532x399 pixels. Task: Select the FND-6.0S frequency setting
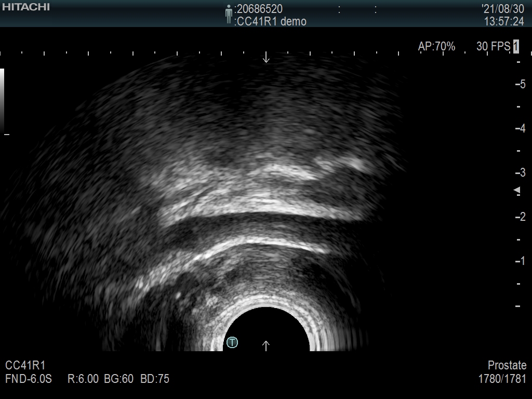(x=29, y=379)
